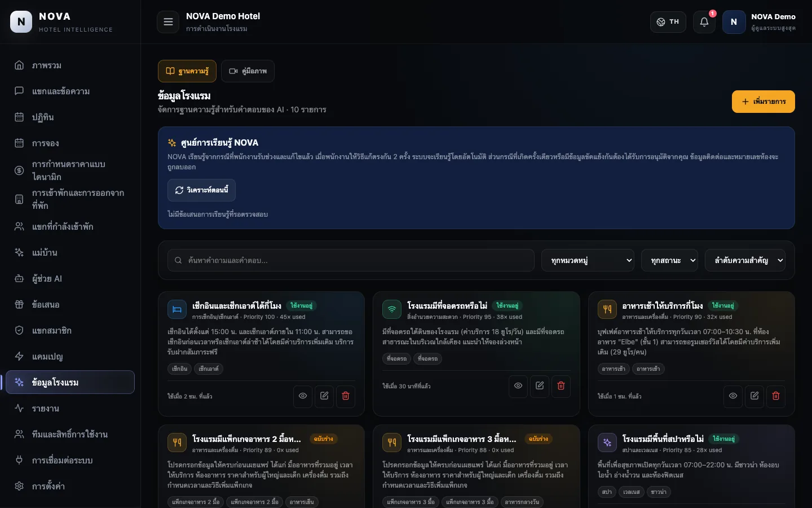Screen dimensions: 812x508
Task: Open the ลำดับความสำคัญ sort dropdown
Action: pos(745,261)
